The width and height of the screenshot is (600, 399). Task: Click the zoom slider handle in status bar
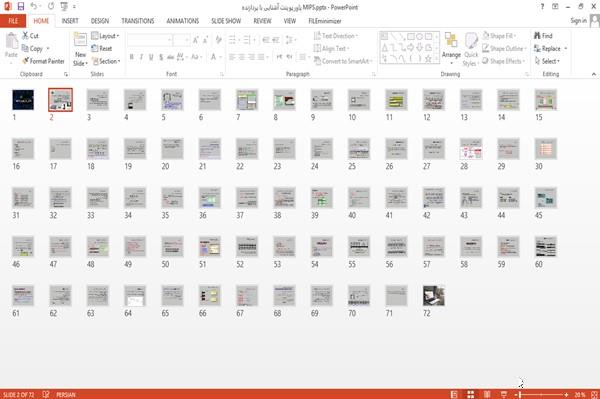click(x=520, y=394)
